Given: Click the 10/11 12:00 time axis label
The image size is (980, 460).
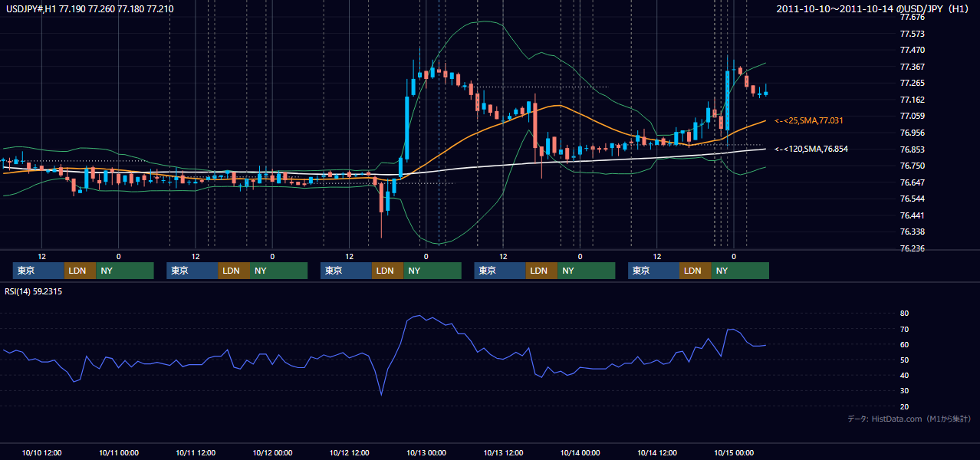Looking at the screenshot, I should click(196, 452).
